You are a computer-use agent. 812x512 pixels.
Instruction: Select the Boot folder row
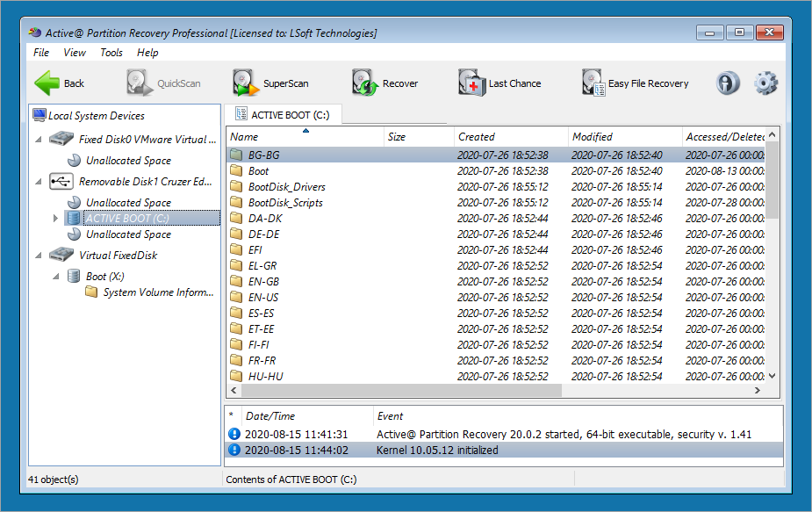click(497, 170)
